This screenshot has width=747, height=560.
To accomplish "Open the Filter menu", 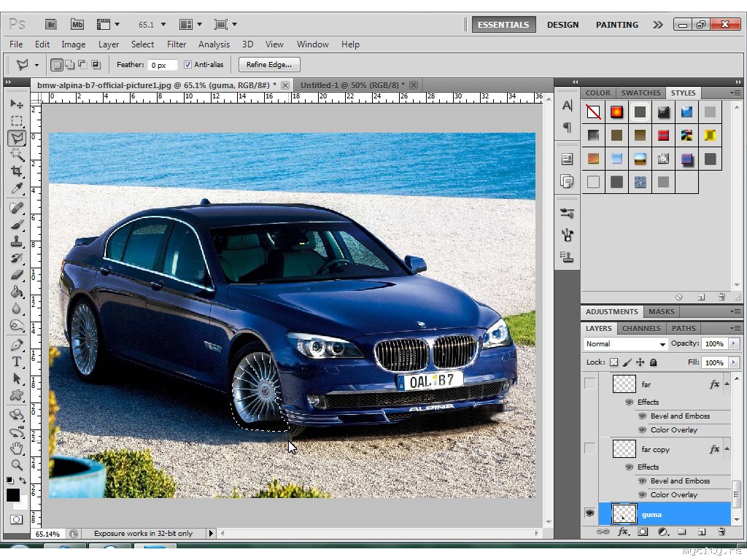I will pyautogui.click(x=177, y=44).
